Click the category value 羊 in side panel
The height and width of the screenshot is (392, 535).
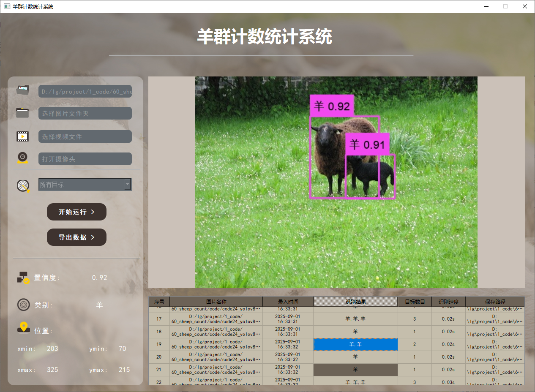[100, 305]
